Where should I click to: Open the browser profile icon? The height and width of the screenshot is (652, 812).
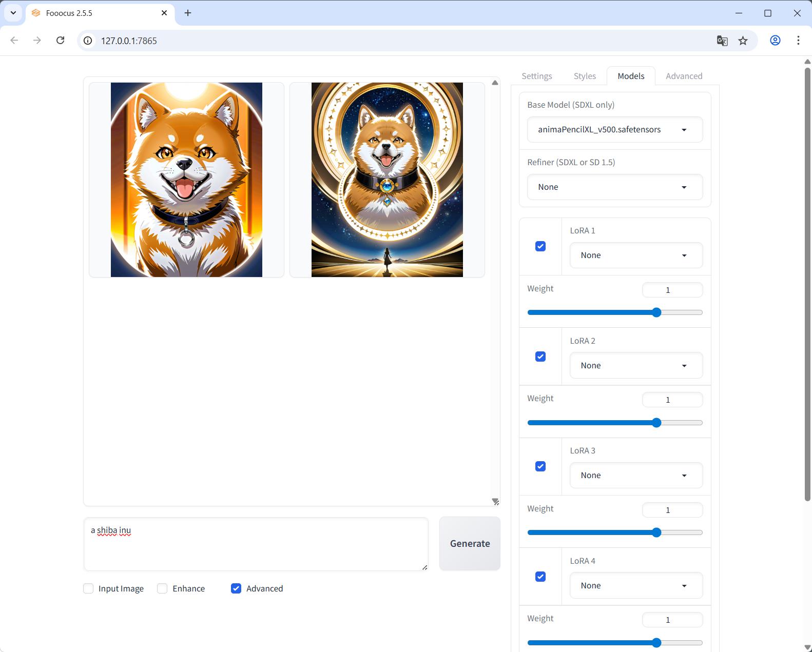tap(775, 41)
